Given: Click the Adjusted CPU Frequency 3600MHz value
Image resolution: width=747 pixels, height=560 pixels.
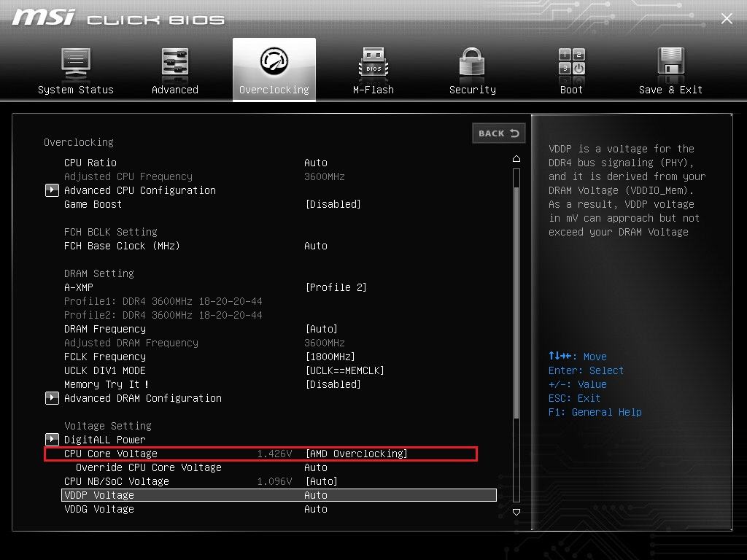Looking at the screenshot, I should [x=325, y=176].
